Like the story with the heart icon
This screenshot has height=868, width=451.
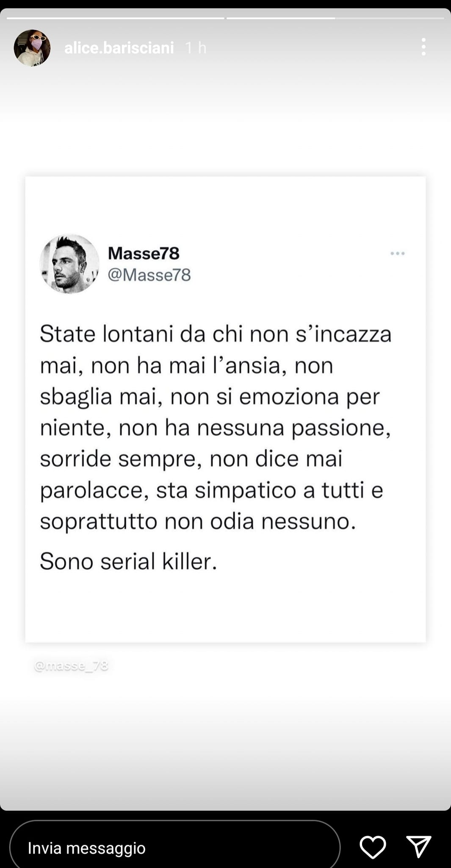[x=373, y=847]
